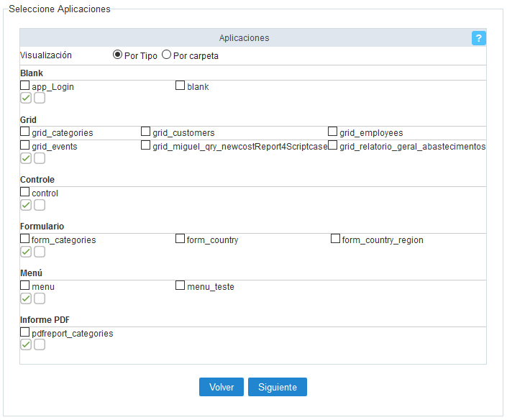Mark the grid_employees checkbox

point(333,132)
